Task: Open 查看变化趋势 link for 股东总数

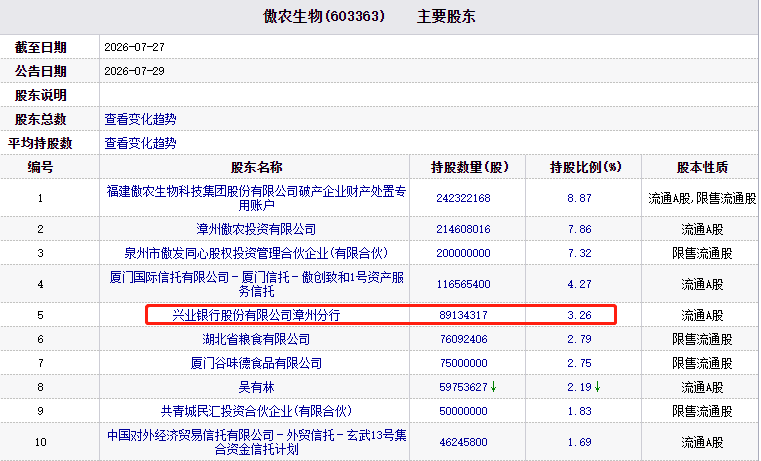Action: pyautogui.click(x=140, y=119)
